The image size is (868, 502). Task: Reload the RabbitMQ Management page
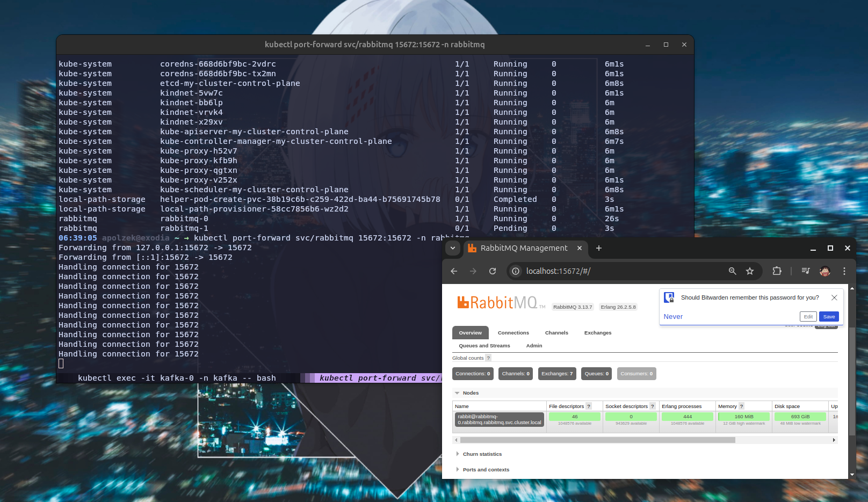(x=493, y=271)
